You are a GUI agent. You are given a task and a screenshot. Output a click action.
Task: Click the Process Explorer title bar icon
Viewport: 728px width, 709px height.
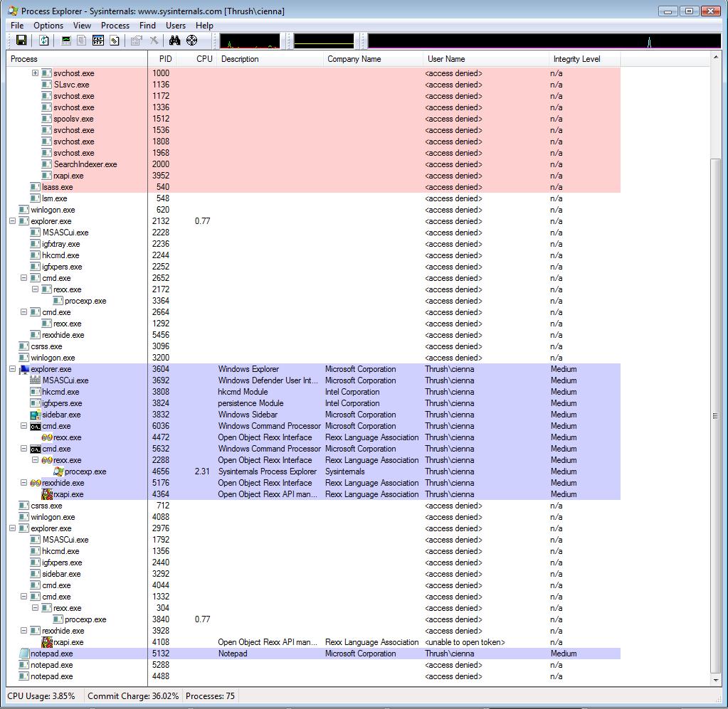tap(13, 11)
